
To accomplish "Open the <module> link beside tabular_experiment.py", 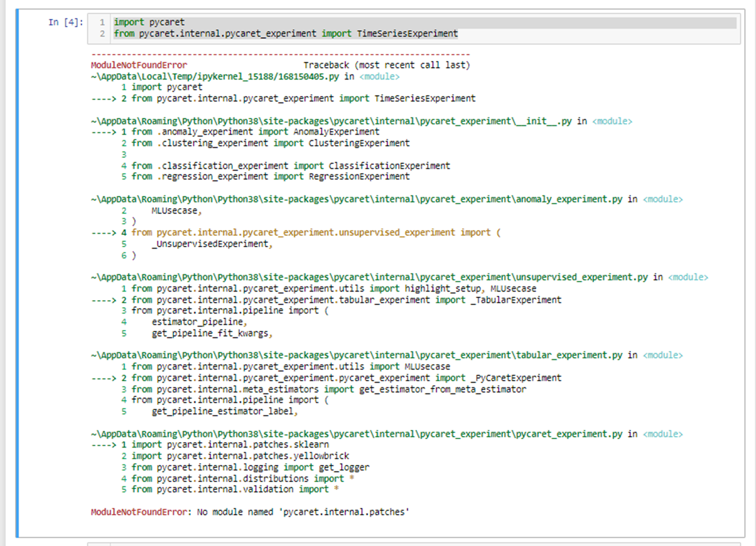I will point(662,355).
